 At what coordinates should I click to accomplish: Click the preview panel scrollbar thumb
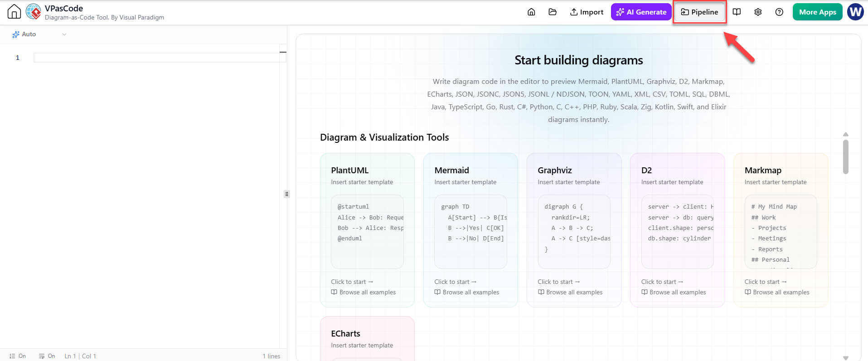[x=846, y=156]
